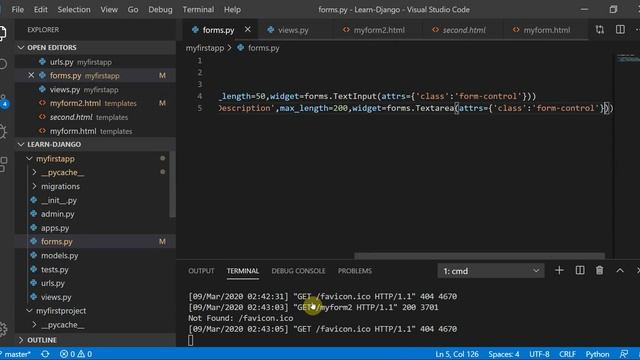
Task: Switch to the Problems panel tab
Action: (355, 271)
